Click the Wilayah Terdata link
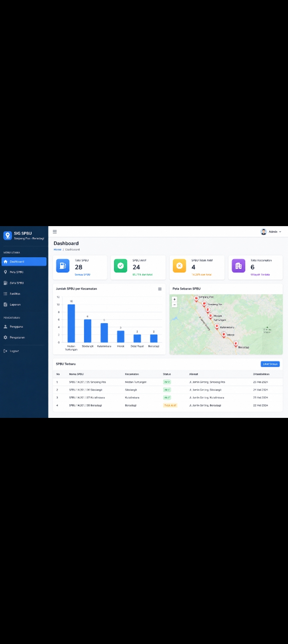Image resolution: width=288 pixels, height=644 pixels. coord(260,275)
